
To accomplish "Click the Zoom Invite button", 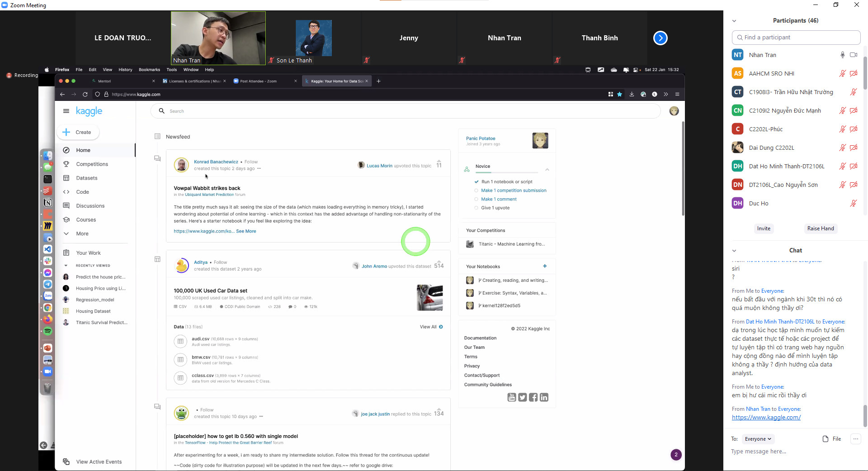I will (x=764, y=228).
